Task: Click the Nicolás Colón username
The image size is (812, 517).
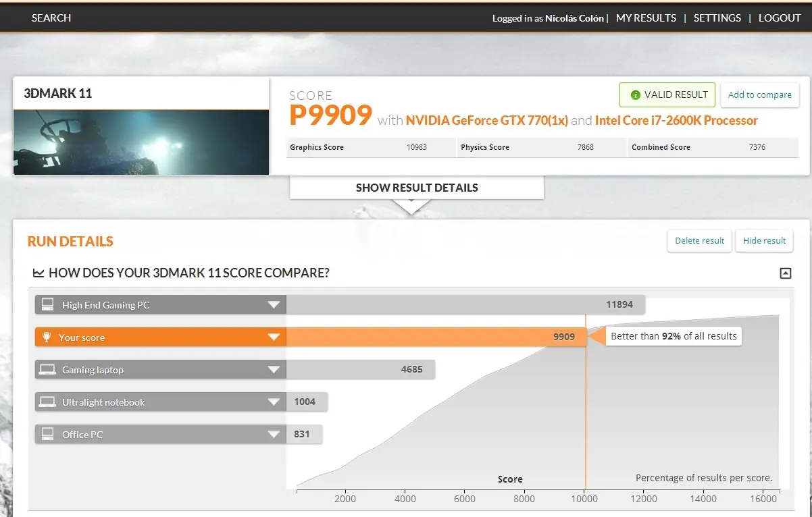Action: (x=574, y=18)
